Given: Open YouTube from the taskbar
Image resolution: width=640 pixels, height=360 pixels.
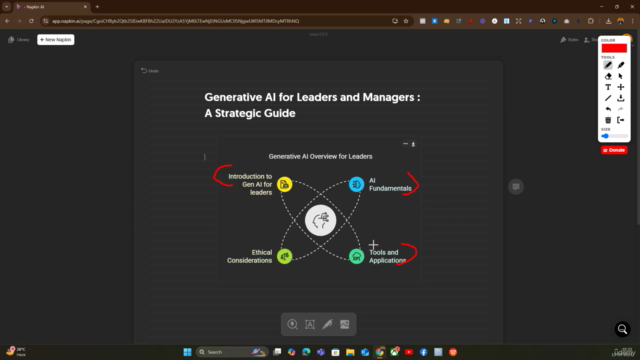Looking at the screenshot, I should [x=409, y=352].
